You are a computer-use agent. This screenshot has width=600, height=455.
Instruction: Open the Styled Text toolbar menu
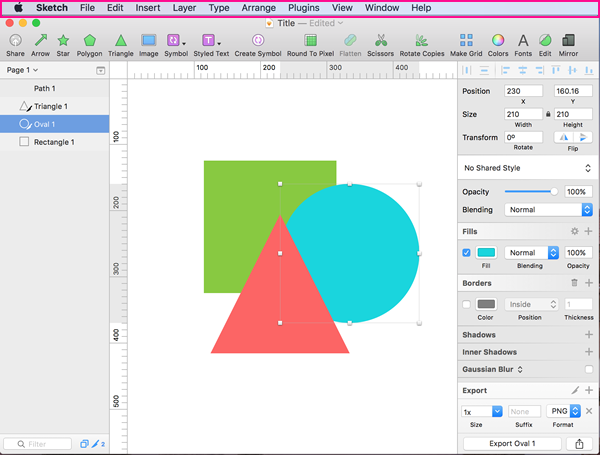pyautogui.click(x=211, y=41)
